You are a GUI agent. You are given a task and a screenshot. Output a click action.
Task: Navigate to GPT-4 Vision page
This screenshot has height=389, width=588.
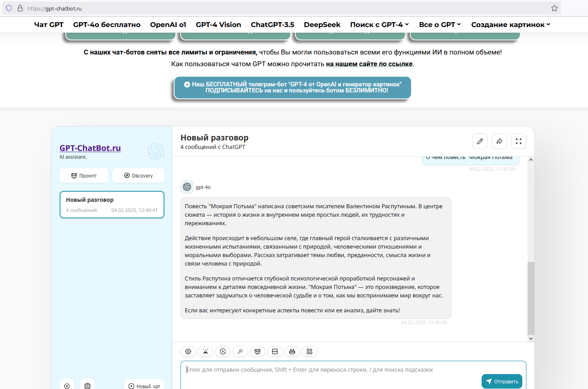pyautogui.click(x=218, y=25)
